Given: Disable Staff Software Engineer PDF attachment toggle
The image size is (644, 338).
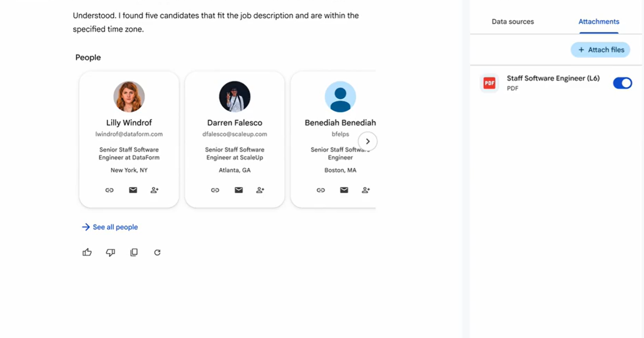Looking at the screenshot, I should (x=622, y=83).
